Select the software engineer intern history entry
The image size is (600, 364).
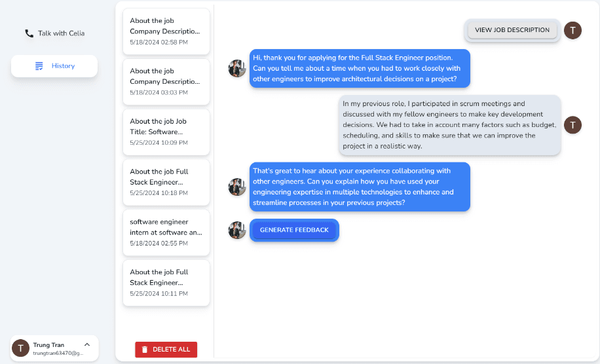click(x=166, y=232)
